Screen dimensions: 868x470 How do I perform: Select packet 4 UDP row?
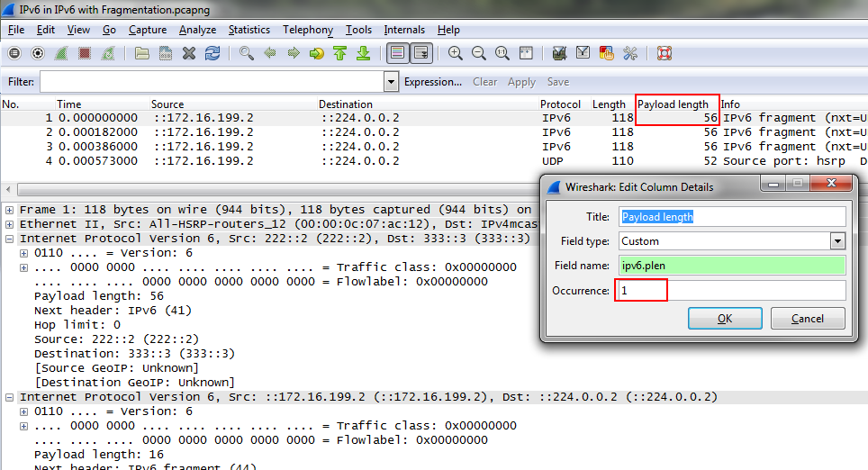tap(434, 161)
